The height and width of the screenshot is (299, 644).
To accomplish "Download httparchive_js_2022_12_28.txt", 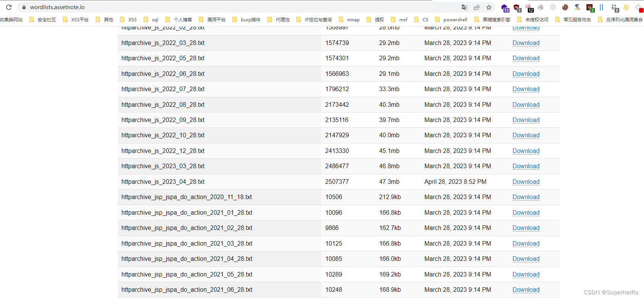I will pyautogui.click(x=526, y=151).
